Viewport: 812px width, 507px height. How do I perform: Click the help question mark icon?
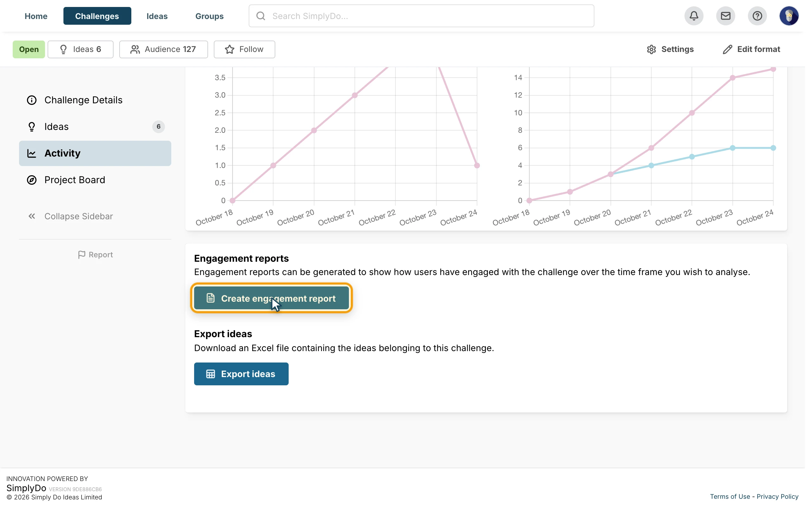point(757,16)
